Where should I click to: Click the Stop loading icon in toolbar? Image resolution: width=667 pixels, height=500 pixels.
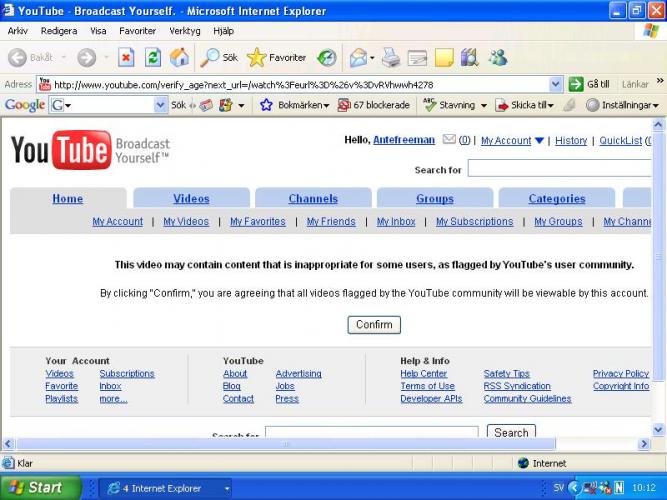(126, 57)
